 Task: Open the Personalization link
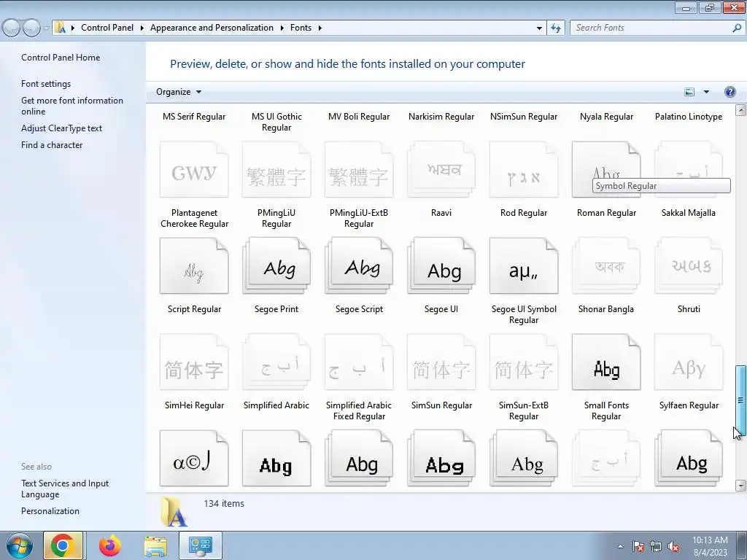click(50, 511)
